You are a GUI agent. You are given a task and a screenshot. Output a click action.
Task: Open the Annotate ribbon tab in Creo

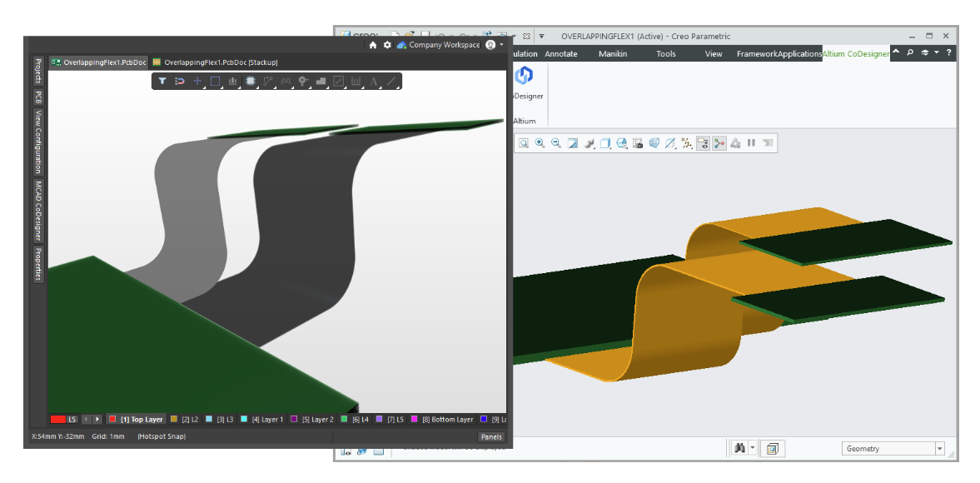coord(560,54)
